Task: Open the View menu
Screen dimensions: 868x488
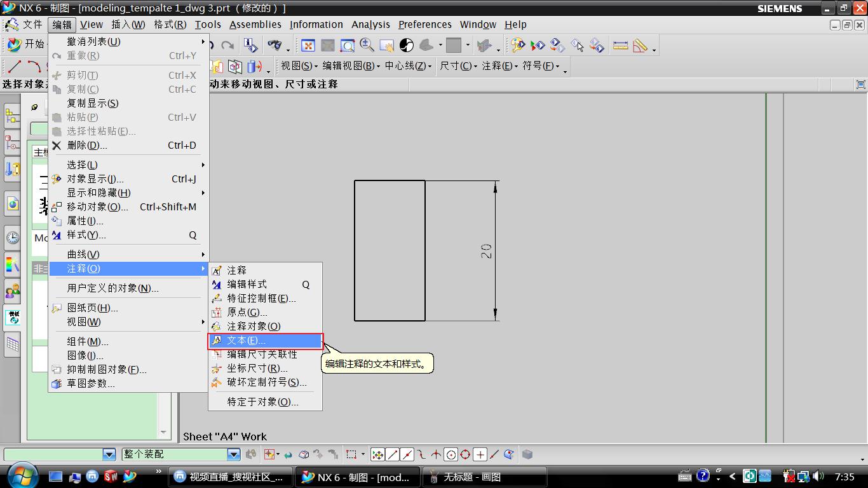Action: pos(92,24)
